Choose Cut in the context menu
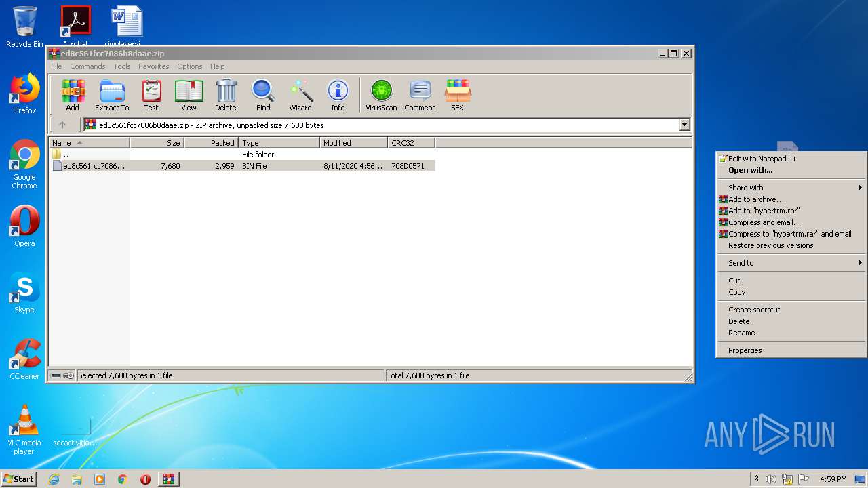Screen dimensions: 868x488 point(791,281)
